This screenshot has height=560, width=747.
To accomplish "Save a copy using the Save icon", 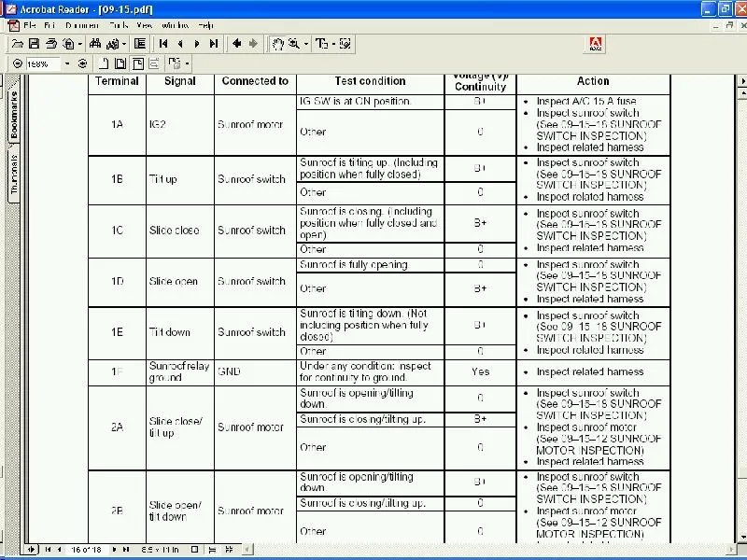I will tap(34, 44).
